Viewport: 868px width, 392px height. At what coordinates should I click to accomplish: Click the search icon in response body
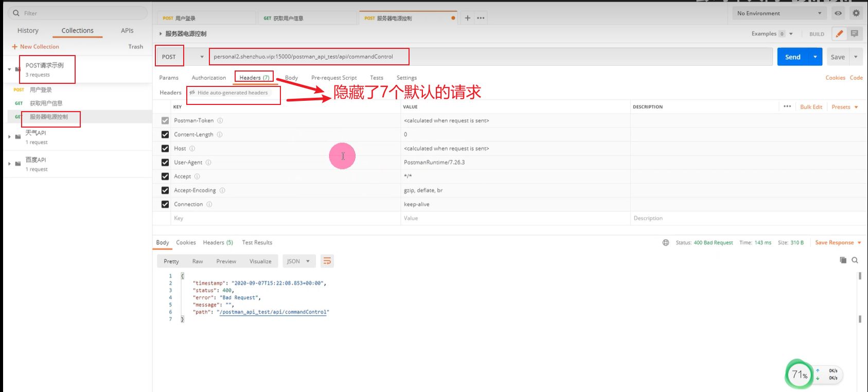point(855,260)
